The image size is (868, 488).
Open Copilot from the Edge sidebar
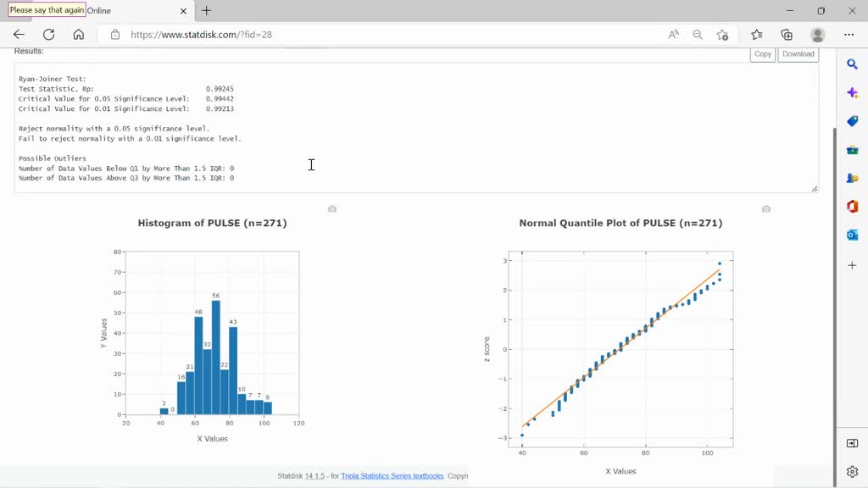coord(852,92)
